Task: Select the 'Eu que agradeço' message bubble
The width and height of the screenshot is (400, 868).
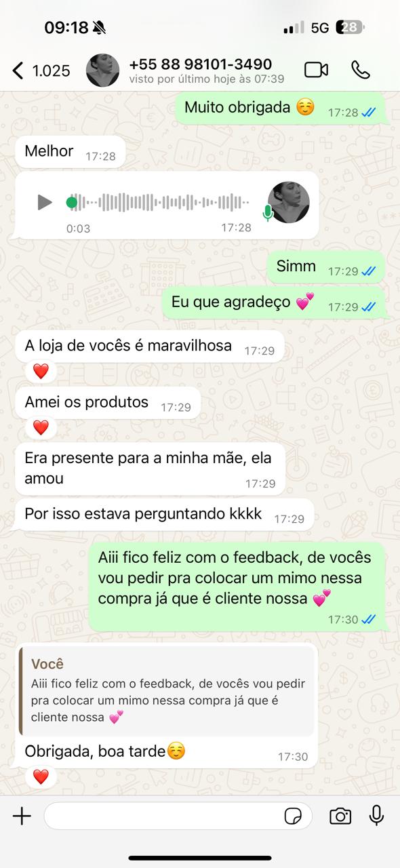Action: (274, 303)
